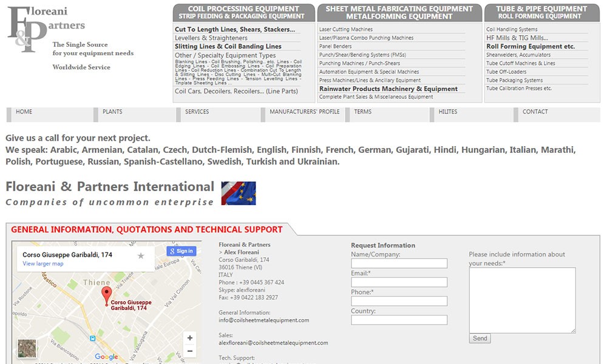
Task: Open Panel Benders link
Action: click(x=335, y=47)
